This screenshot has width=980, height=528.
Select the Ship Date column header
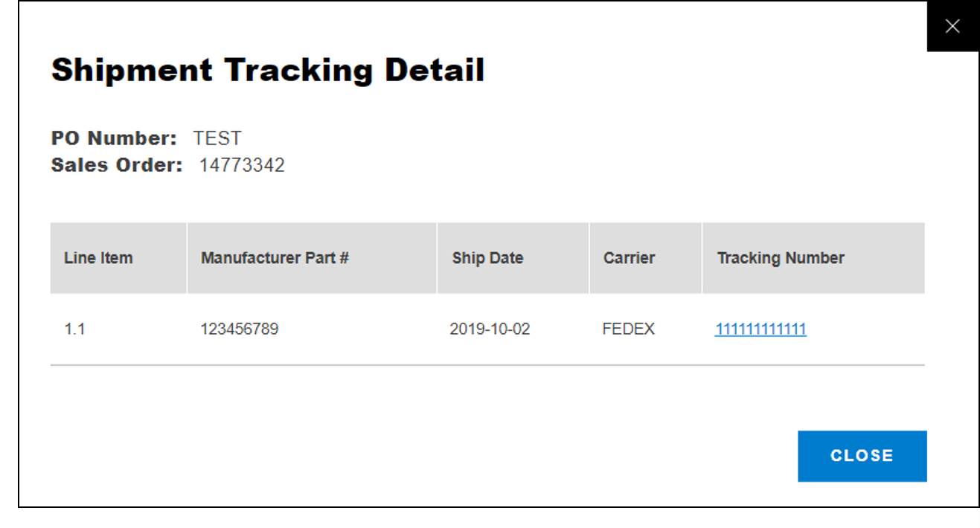point(487,257)
